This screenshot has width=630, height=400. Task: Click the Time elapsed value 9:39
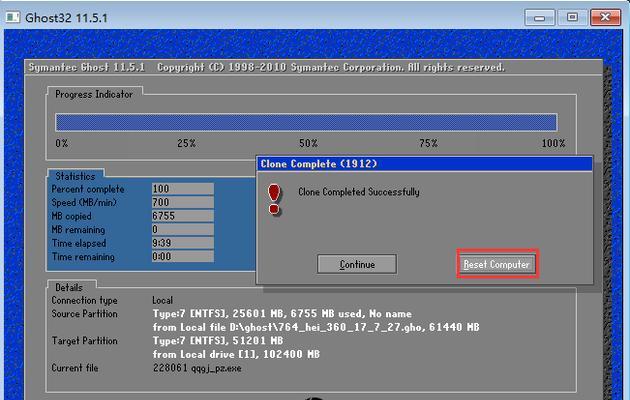tap(182, 243)
